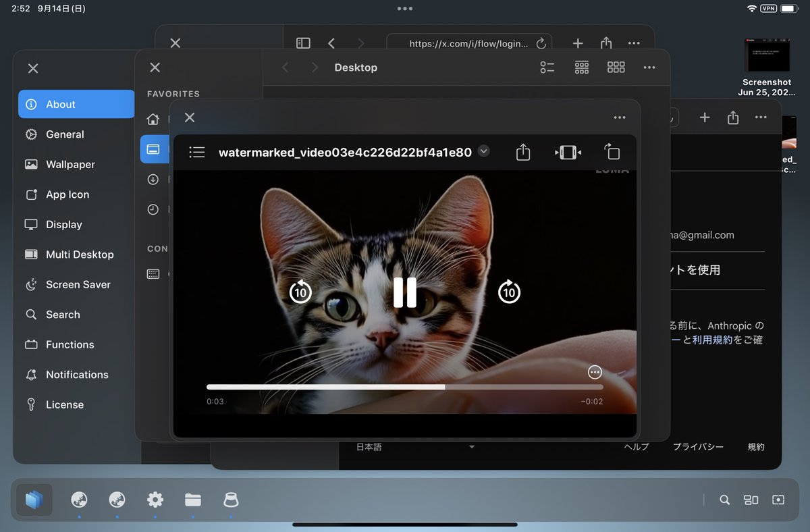
Task: Open Display settings
Action: point(76,224)
